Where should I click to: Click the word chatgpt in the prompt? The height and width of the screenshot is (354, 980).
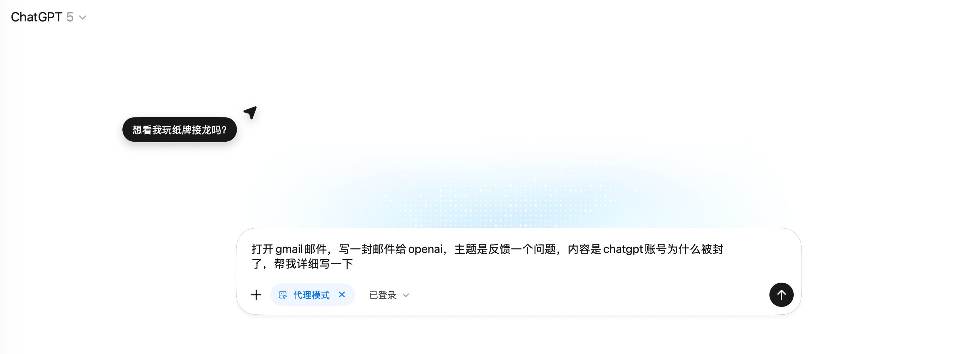click(x=623, y=249)
